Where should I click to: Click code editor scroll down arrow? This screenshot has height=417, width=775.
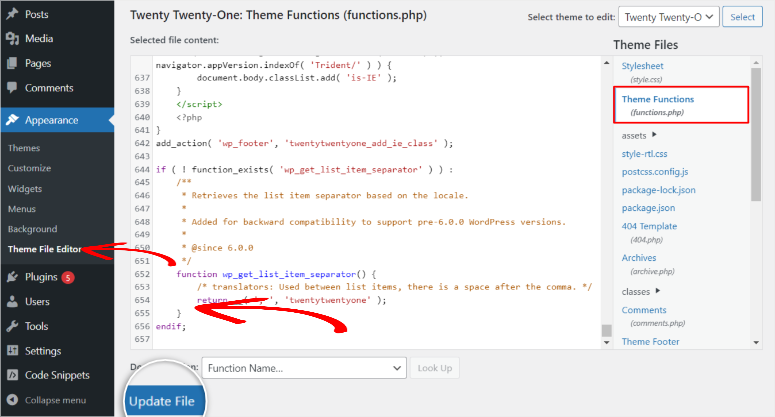606,342
